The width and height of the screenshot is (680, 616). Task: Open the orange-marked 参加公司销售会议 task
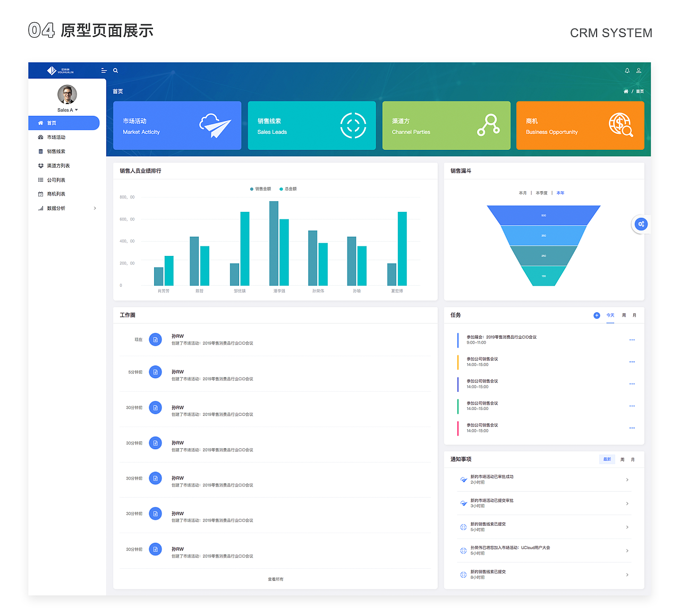point(482,359)
